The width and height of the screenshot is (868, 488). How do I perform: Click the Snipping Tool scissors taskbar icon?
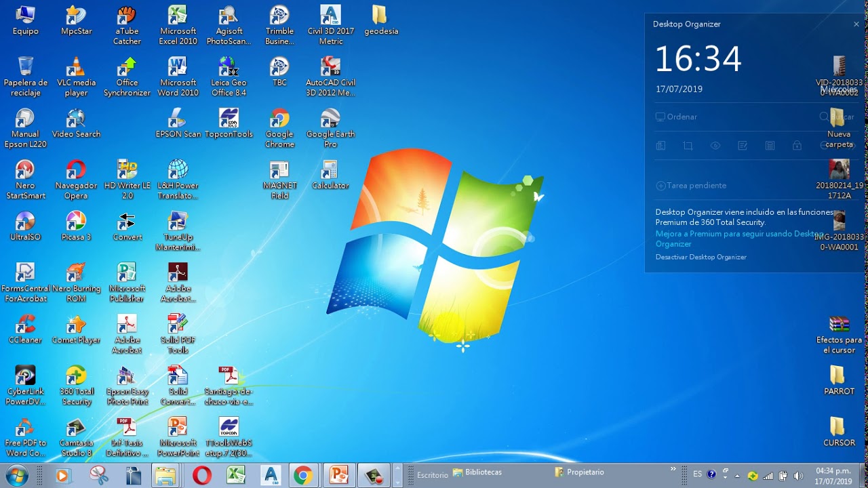99,476
